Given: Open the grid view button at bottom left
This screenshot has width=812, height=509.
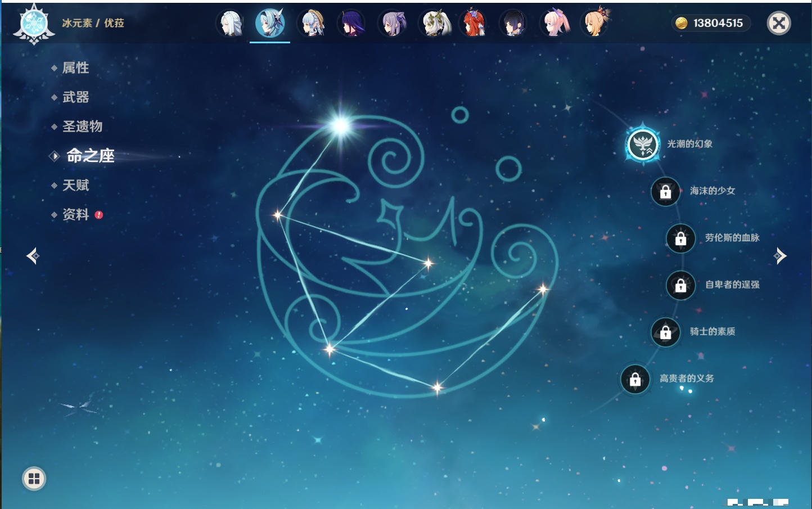Looking at the screenshot, I should (34, 479).
